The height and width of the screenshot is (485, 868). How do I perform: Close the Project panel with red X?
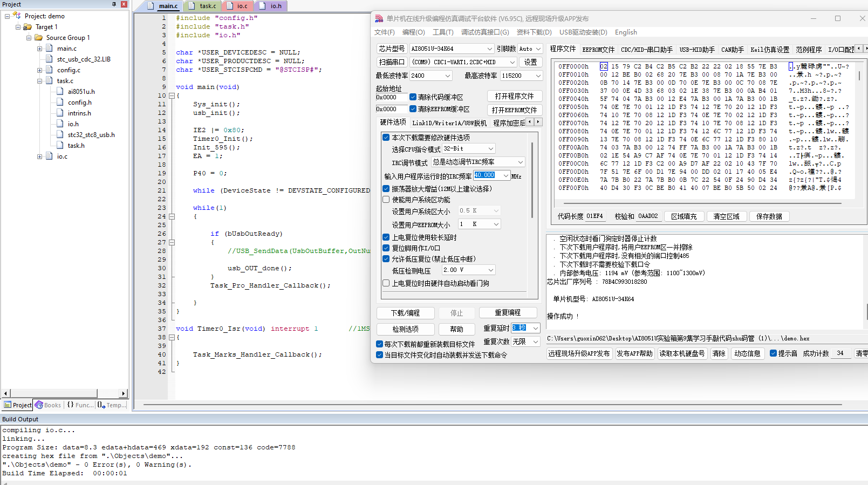point(124,4)
